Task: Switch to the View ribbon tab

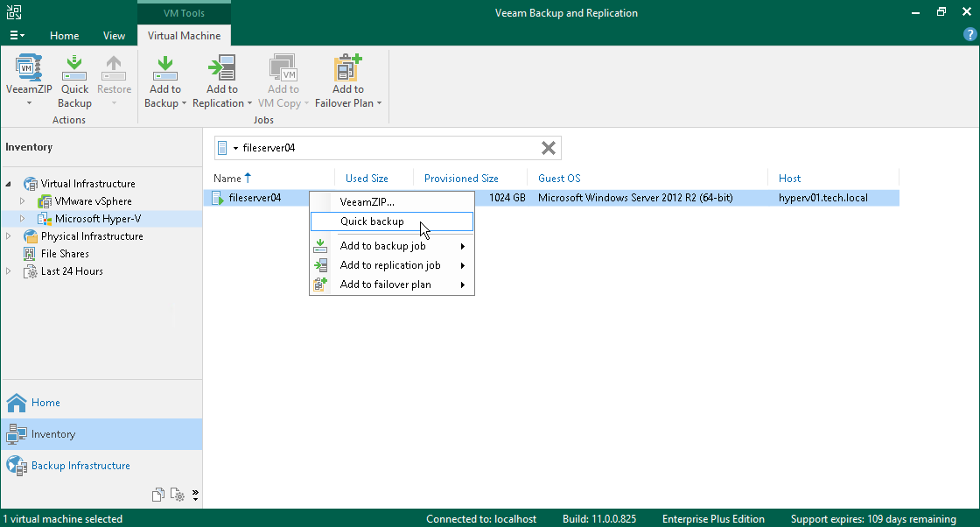Action: [x=114, y=36]
